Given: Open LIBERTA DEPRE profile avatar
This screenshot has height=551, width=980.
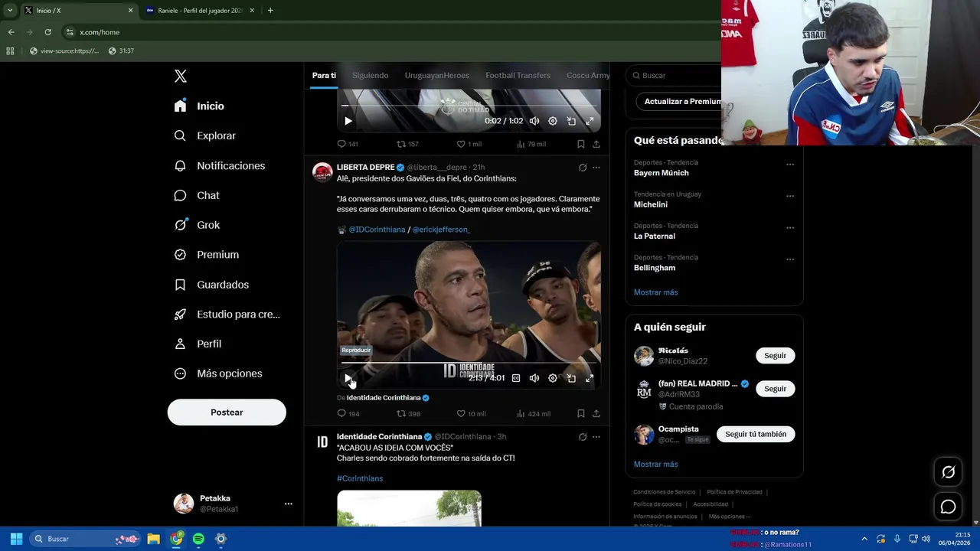Looking at the screenshot, I should (322, 171).
